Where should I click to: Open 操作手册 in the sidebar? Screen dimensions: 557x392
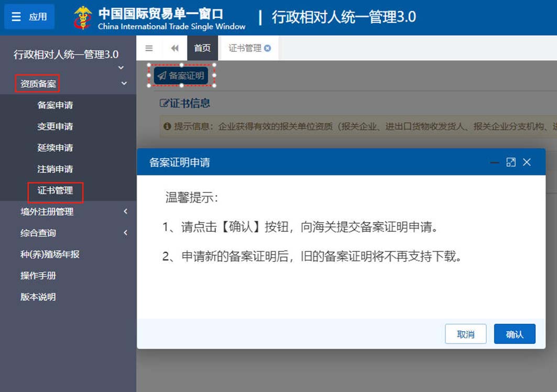(38, 276)
